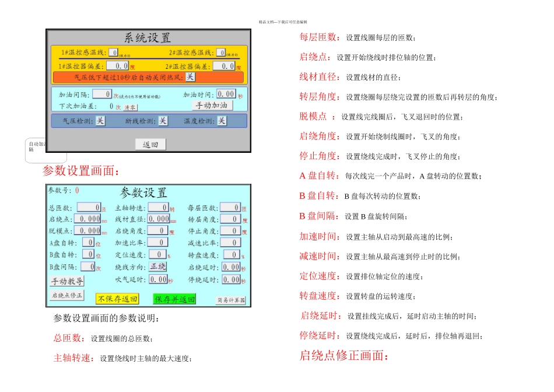The height and width of the screenshot is (392, 554).
Task: Click the red label 总匝数： below panel
Action: coord(69,338)
